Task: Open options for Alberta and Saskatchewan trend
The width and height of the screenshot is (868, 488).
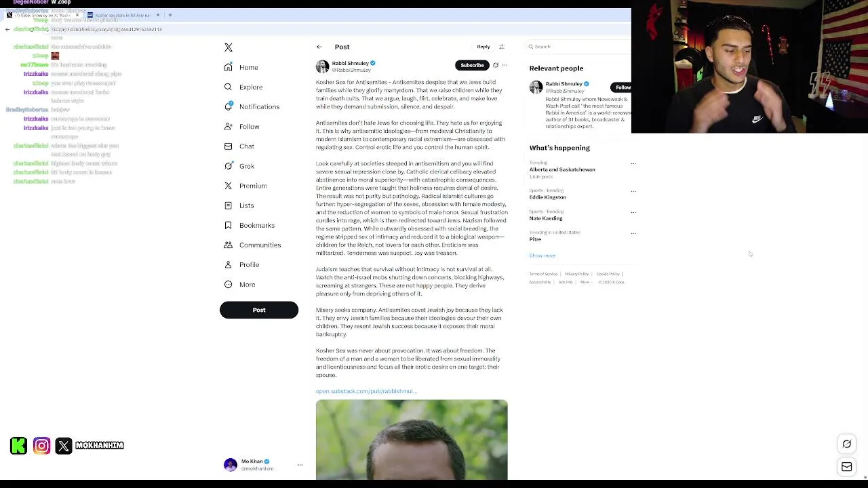Action: tap(633, 163)
